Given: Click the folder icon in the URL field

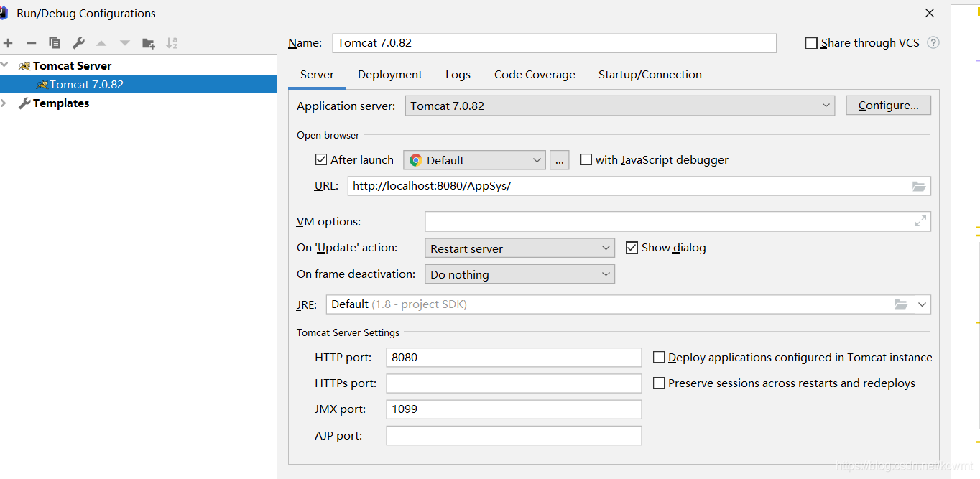Looking at the screenshot, I should (x=919, y=186).
